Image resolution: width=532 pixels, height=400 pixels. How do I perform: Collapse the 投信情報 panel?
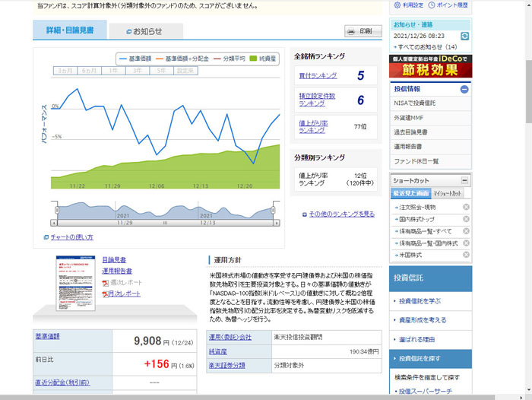point(464,89)
